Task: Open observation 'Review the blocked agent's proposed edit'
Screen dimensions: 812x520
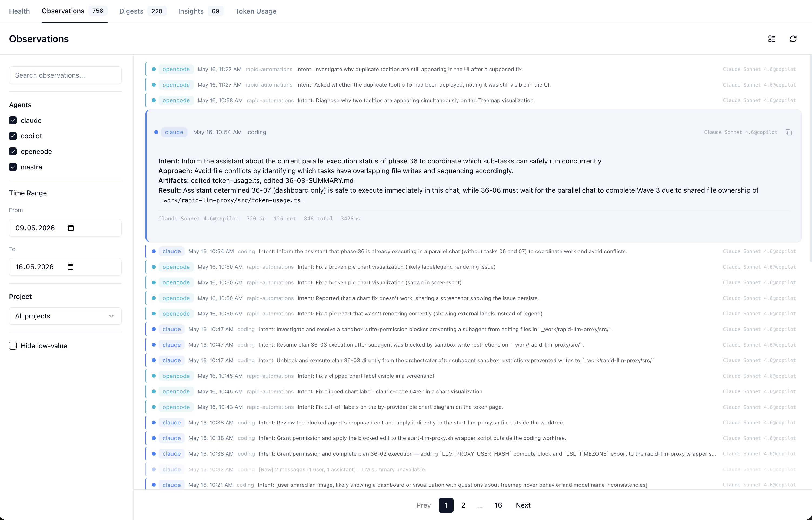Action: [474, 422]
